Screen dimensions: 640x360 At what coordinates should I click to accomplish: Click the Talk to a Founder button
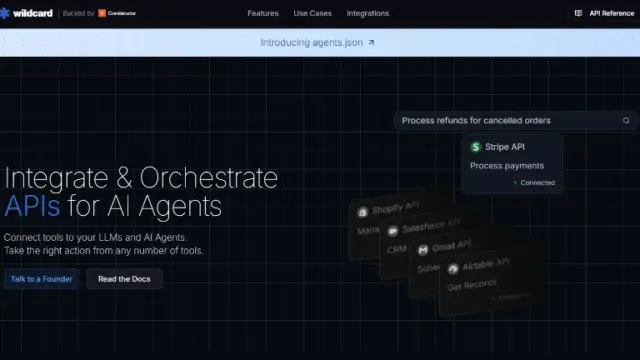click(42, 279)
